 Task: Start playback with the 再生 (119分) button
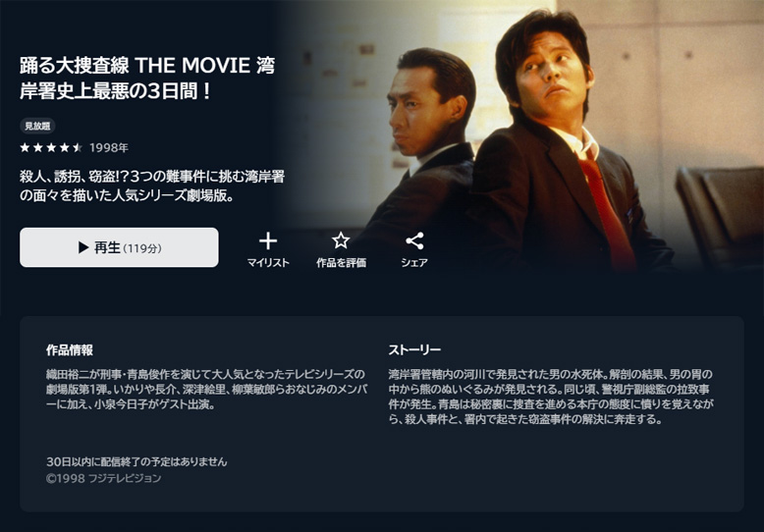click(x=119, y=247)
